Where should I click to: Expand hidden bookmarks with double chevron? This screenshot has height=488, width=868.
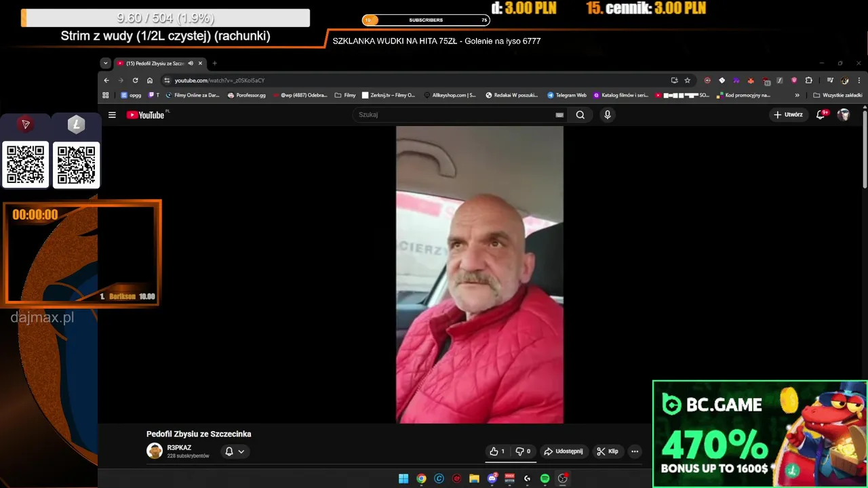coord(797,96)
